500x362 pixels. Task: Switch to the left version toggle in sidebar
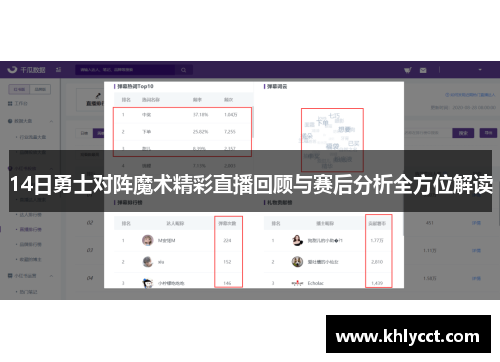19,89
